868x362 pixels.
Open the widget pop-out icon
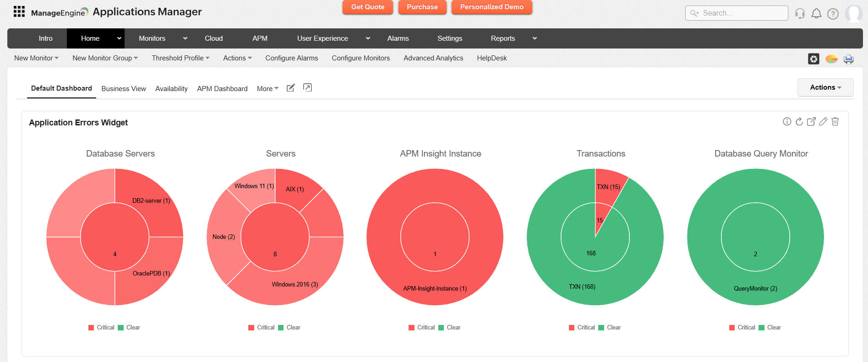pyautogui.click(x=811, y=121)
